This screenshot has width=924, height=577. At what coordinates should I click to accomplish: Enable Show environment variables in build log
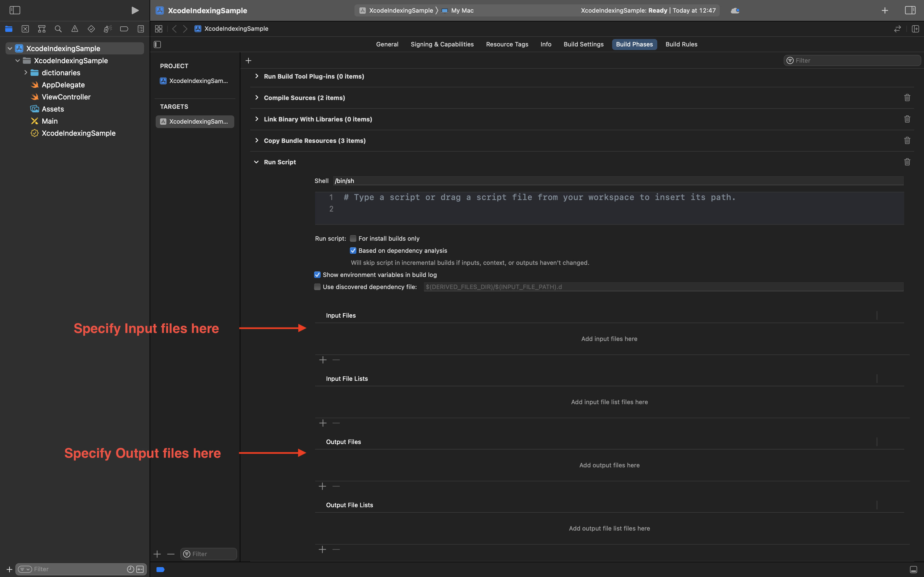coord(317,274)
